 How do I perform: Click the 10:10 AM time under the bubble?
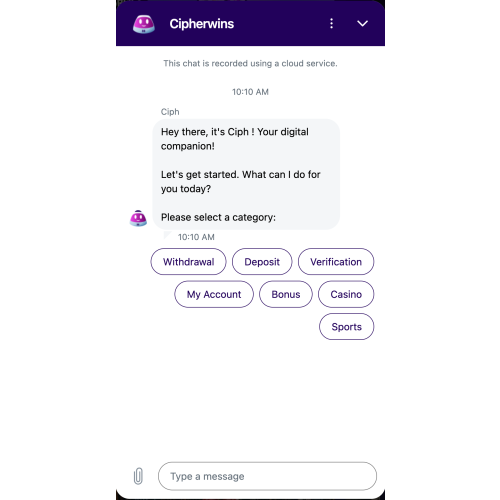coord(196,237)
